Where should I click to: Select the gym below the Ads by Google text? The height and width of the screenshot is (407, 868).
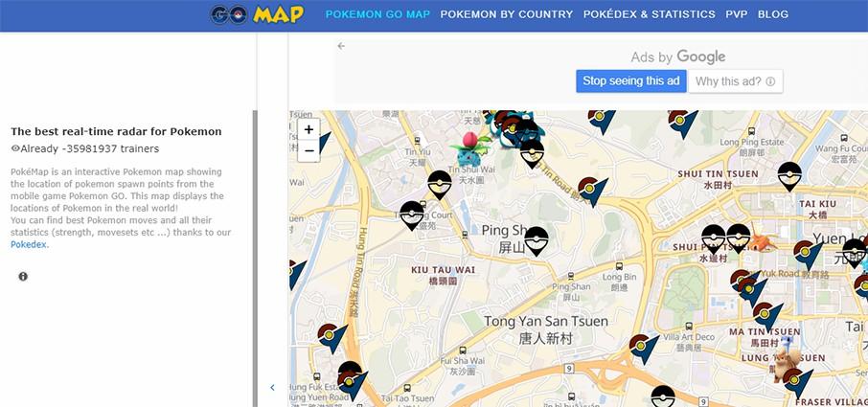tap(602, 122)
